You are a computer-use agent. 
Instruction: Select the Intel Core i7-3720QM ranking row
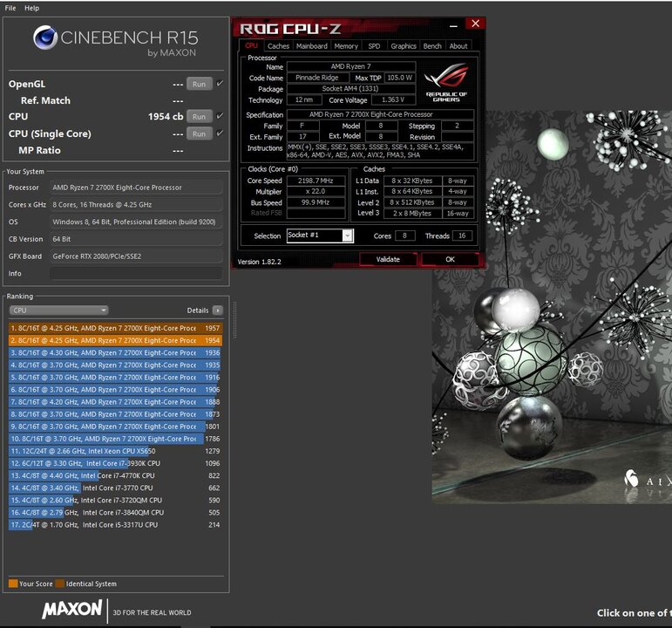click(x=115, y=500)
